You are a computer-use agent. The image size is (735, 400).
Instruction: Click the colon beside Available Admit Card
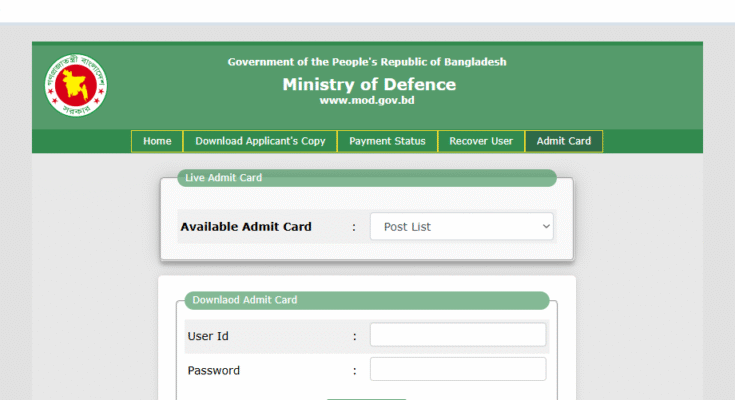tap(354, 227)
